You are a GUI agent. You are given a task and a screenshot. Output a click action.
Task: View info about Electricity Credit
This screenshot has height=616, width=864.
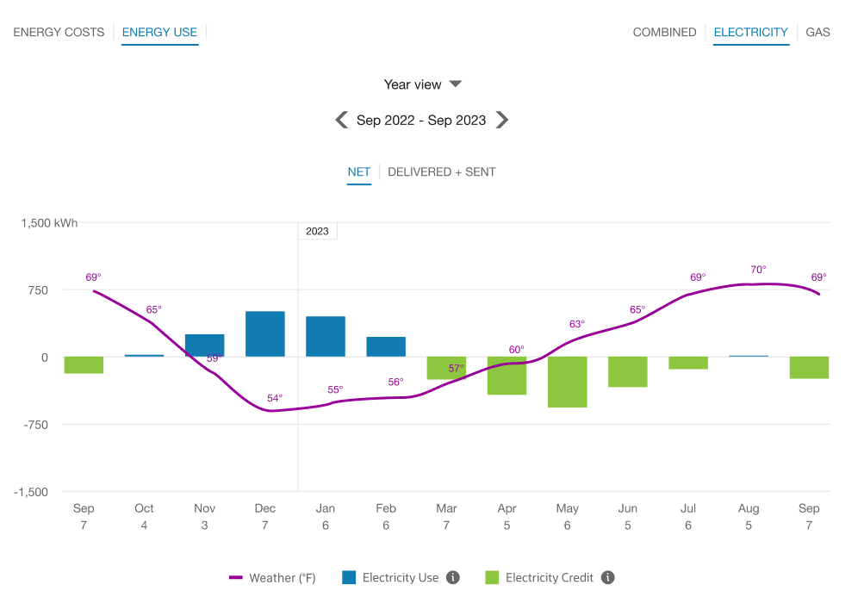pos(607,577)
